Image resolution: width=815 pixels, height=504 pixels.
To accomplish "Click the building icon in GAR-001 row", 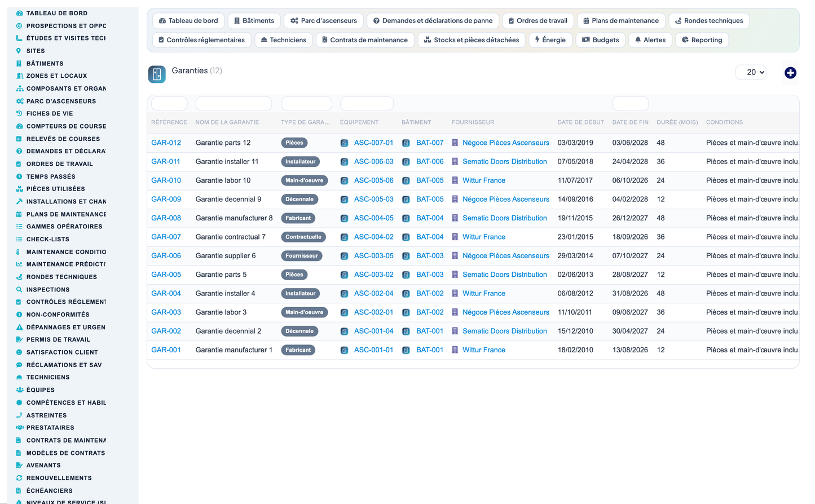I will point(406,350).
